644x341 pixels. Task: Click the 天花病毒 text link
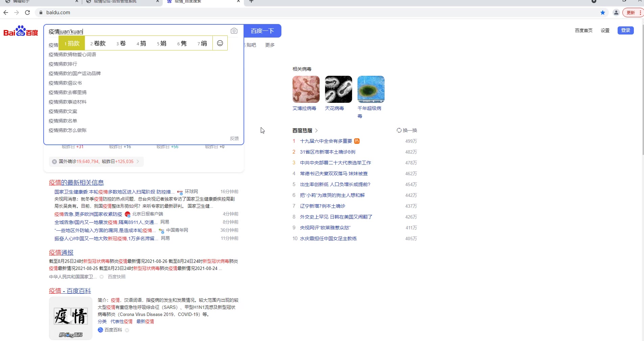(335, 108)
